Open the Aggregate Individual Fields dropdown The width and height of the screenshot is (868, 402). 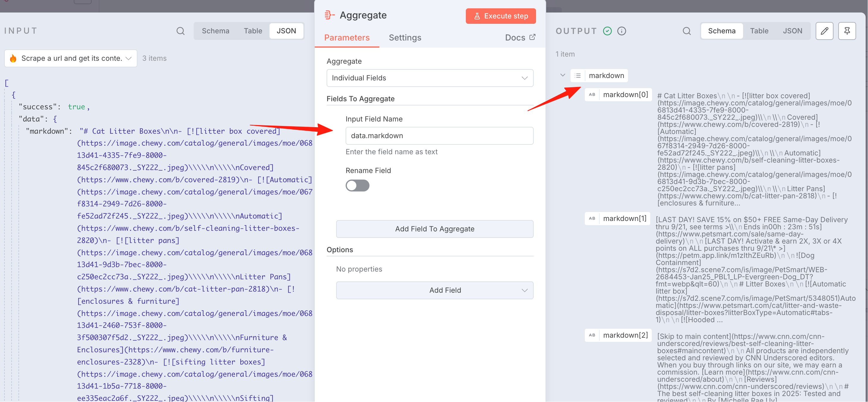[x=430, y=78]
